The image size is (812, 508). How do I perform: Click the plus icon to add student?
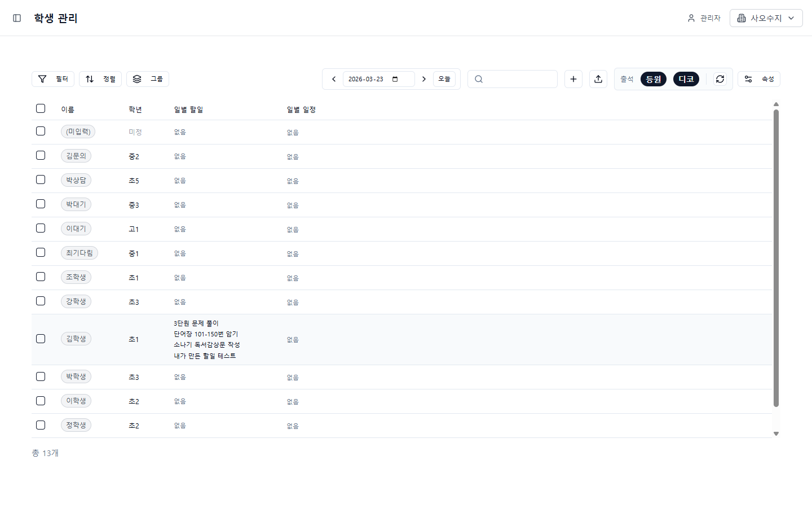(573, 79)
